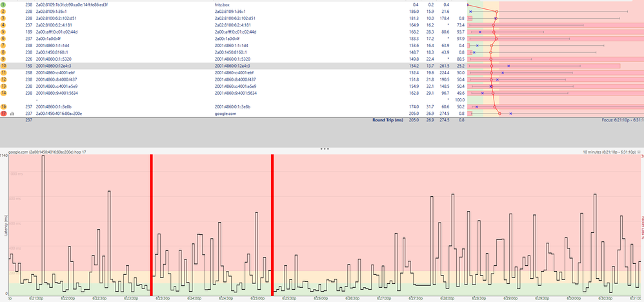
Task: Select count 189 in hop 5 row
Action: [28, 32]
